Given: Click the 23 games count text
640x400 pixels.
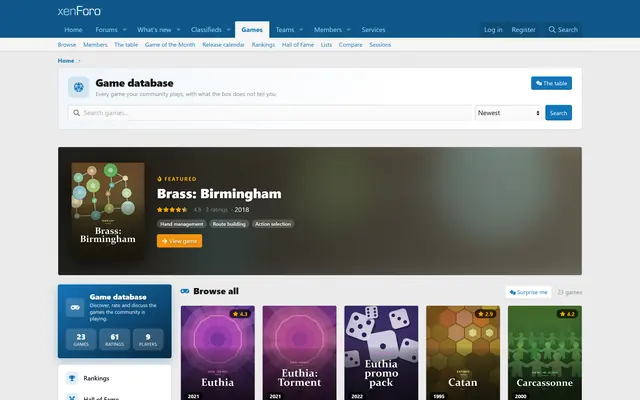Looking at the screenshot, I should 570,292.
